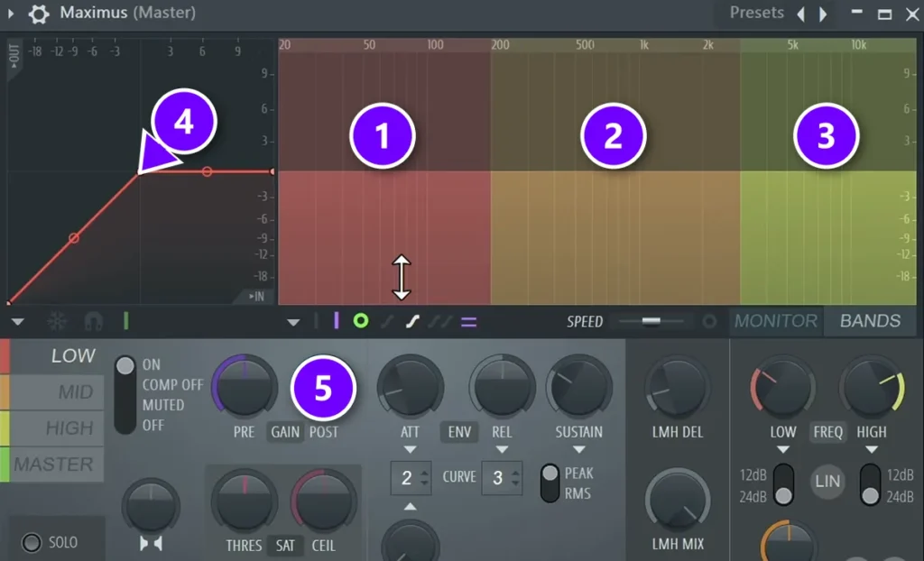Screen dimensions: 924x561
Task: Go to the previous preset with the left arrow
Action: pyautogui.click(x=801, y=14)
